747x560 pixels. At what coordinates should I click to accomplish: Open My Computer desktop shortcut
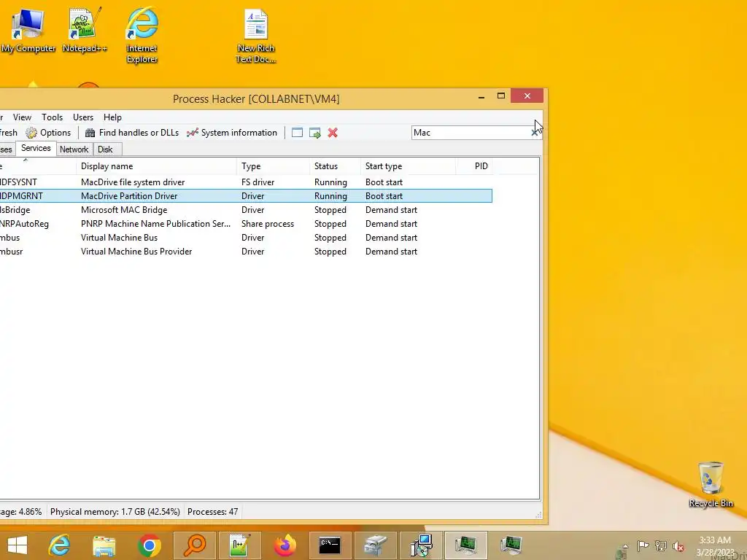click(28, 31)
